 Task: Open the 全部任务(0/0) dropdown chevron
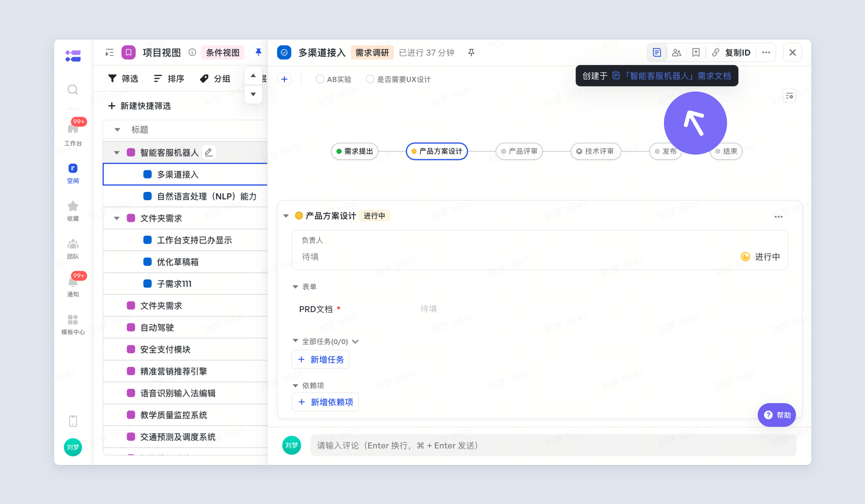(x=355, y=341)
